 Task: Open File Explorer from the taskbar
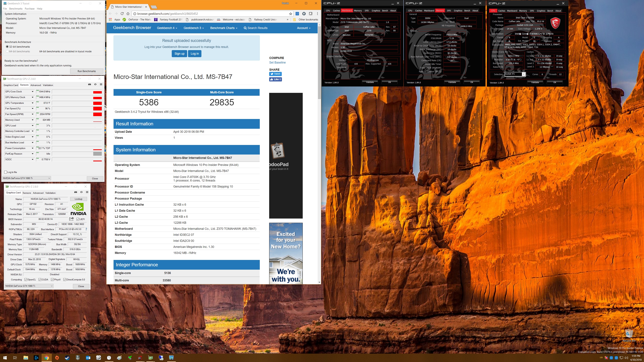click(x=25, y=358)
